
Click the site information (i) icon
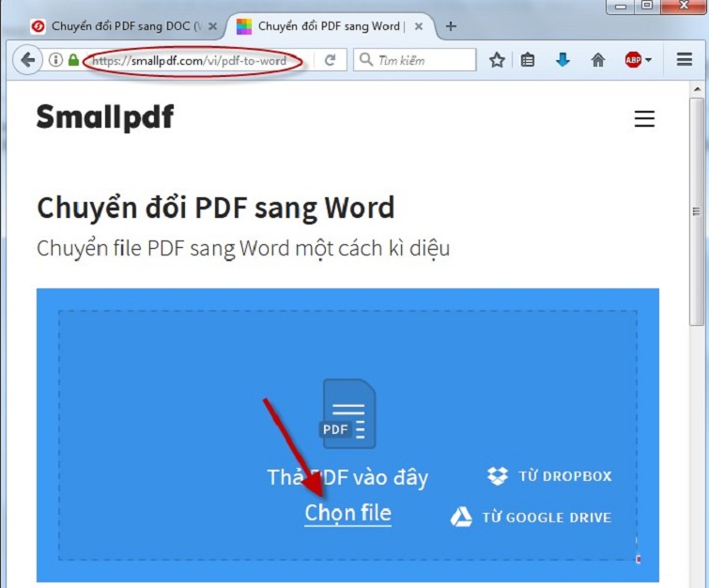tap(55, 60)
